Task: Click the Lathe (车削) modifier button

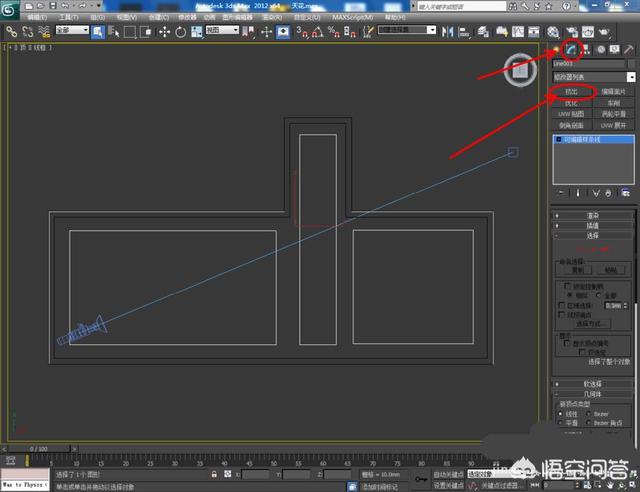Action: [613, 103]
